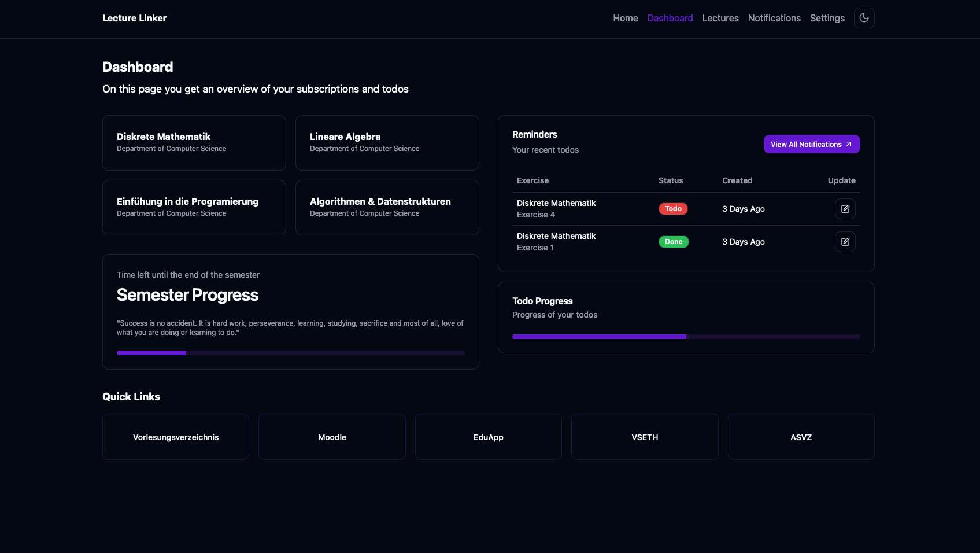This screenshot has width=980, height=553.
Task: Click the View All Notifications button
Action: [x=811, y=144]
